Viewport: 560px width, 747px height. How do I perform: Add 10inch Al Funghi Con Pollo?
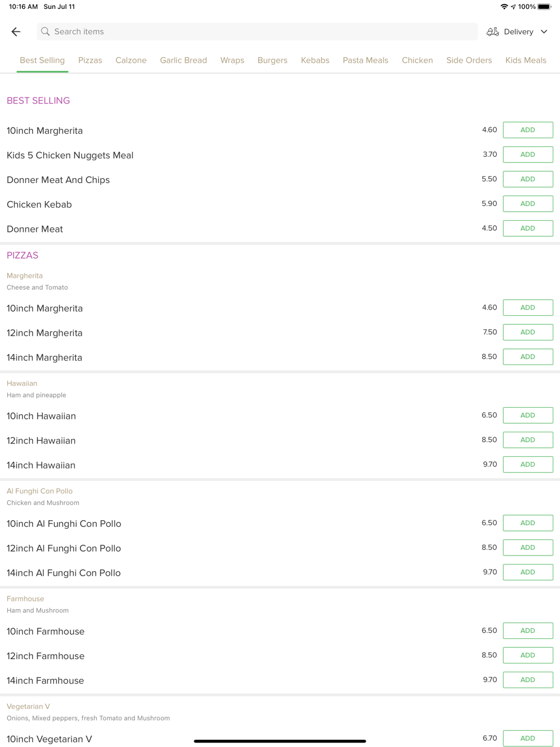point(528,523)
